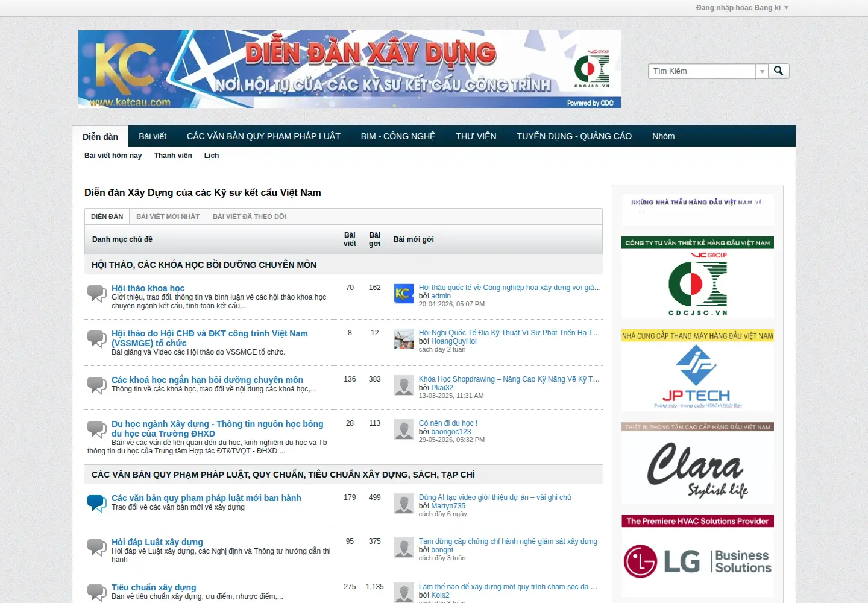
Task: Open the Tiêu chuẩn xây dựng forum link
Action: pyautogui.click(x=154, y=587)
